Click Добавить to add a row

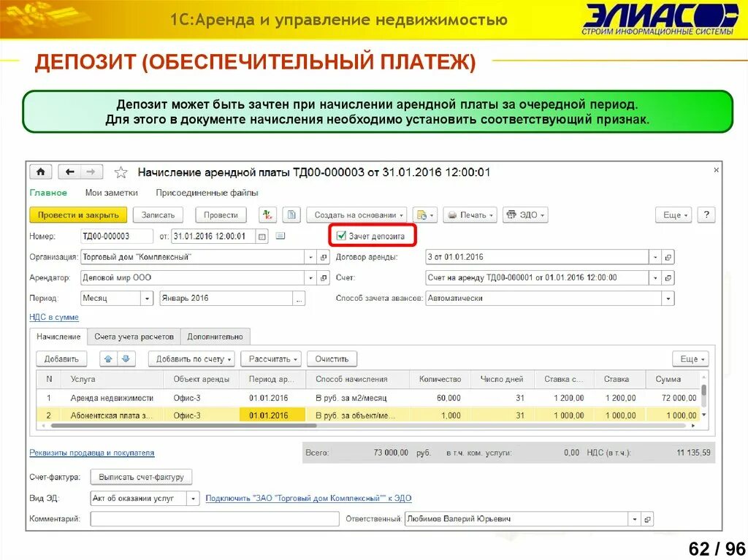61,358
